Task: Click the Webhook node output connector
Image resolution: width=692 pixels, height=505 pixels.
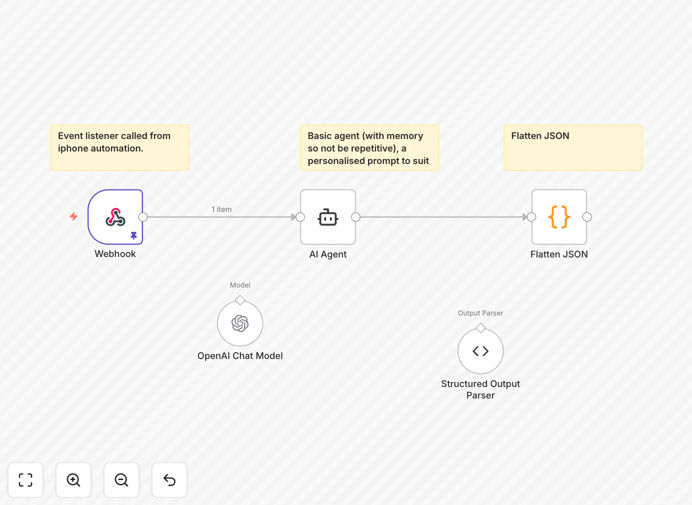Action: [x=143, y=217]
